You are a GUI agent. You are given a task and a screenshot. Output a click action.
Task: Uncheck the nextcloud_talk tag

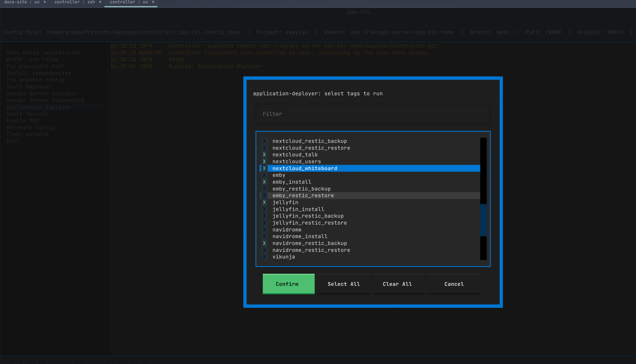(x=370, y=155)
